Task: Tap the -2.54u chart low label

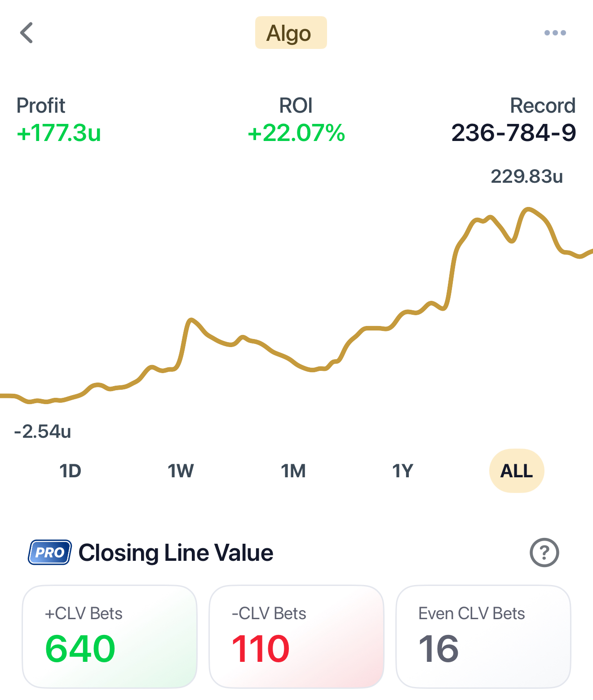Action: pos(43,431)
